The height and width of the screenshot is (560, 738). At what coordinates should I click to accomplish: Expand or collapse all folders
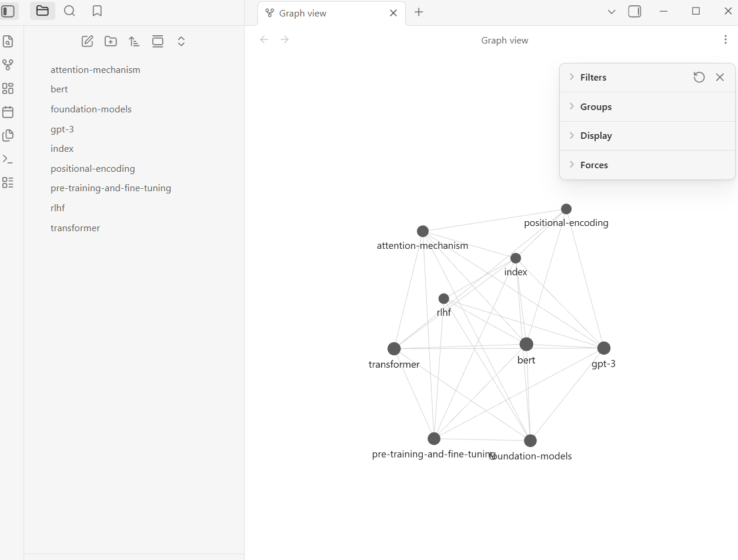[x=181, y=41]
